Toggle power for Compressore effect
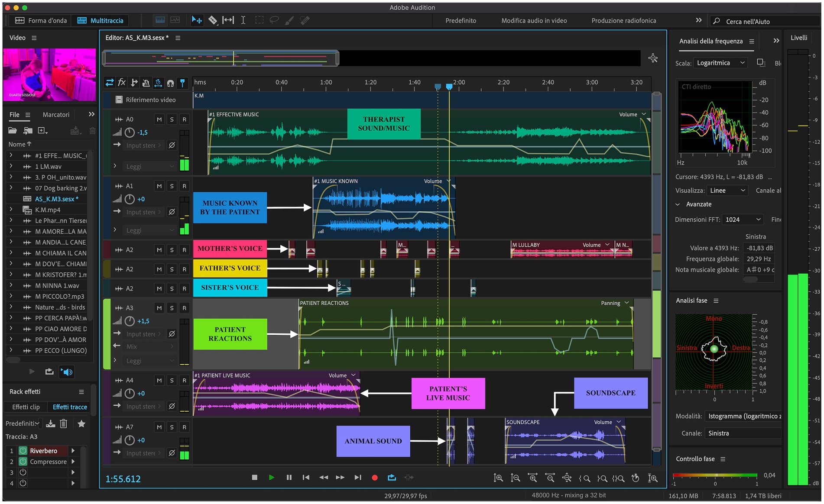824x504 pixels. pos(23,462)
